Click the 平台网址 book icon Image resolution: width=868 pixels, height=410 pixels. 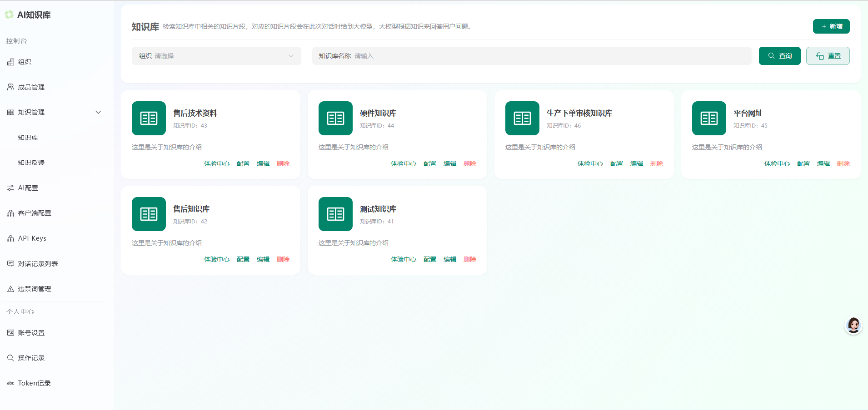[709, 118]
